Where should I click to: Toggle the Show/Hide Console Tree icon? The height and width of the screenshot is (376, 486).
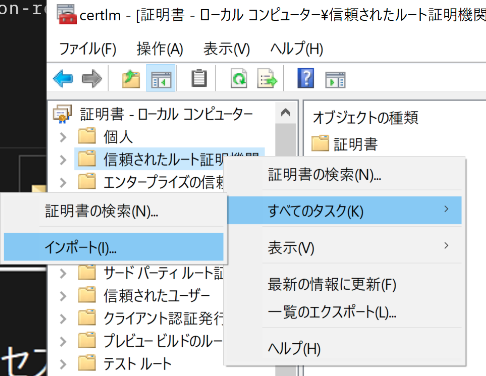coord(161,79)
